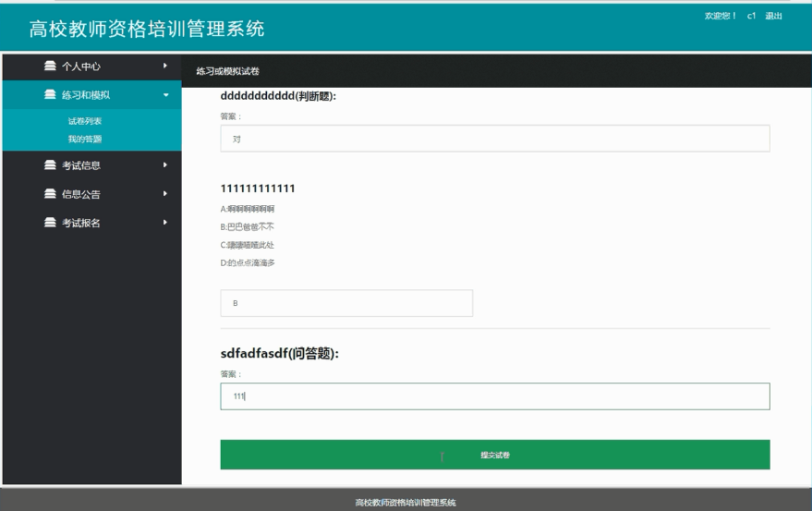The height and width of the screenshot is (511, 812).
Task: Submit the exam with 提交试卷 button
Action: (495, 455)
